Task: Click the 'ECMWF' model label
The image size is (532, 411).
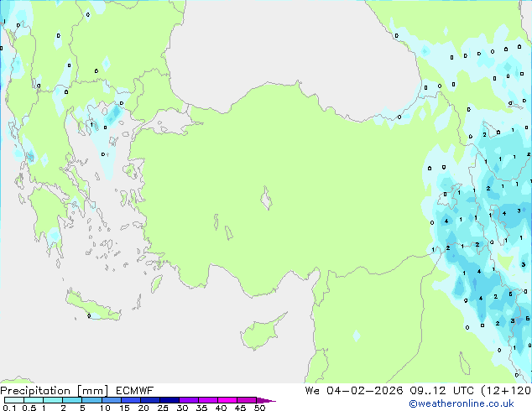Action: [x=135, y=391]
